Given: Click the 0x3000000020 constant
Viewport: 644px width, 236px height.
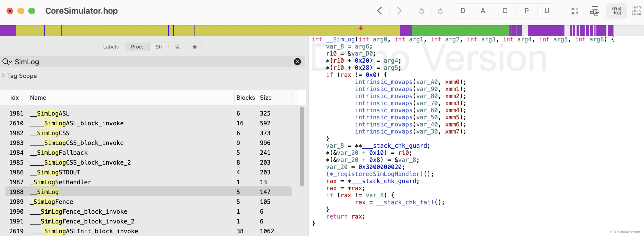Looking at the screenshot, I should (x=380, y=167).
